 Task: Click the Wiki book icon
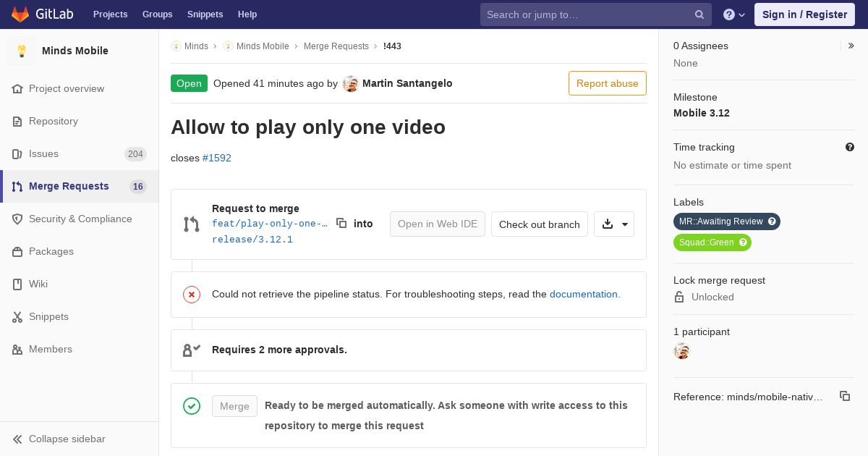(17, 284)
